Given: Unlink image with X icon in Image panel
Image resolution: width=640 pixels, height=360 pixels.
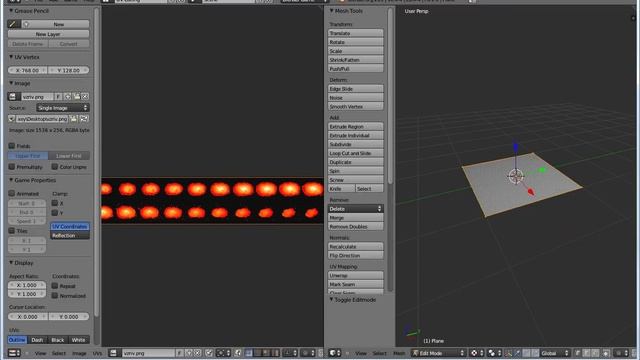Looking at the screenshot, I should click(85, 97).
